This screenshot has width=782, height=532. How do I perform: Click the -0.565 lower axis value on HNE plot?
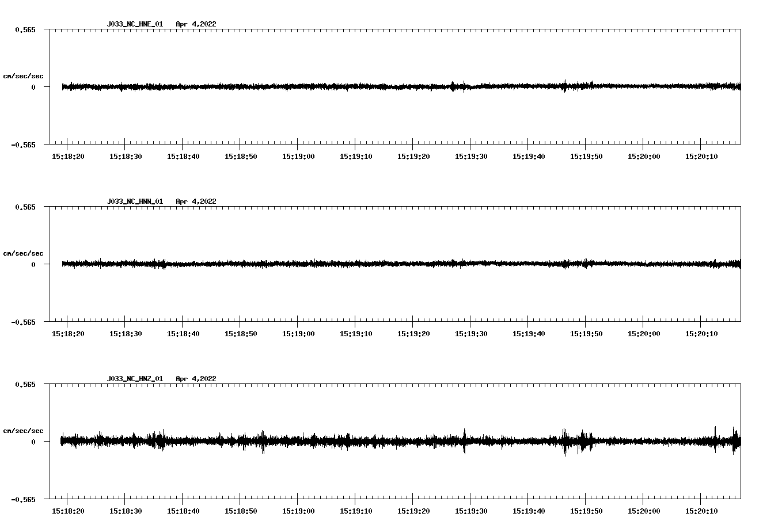tap(23, 145)
